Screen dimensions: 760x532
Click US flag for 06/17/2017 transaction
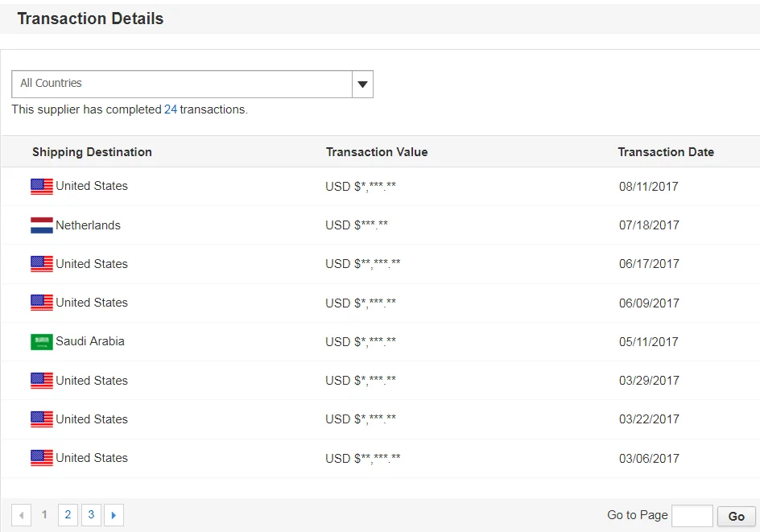[x=42, y=264]
